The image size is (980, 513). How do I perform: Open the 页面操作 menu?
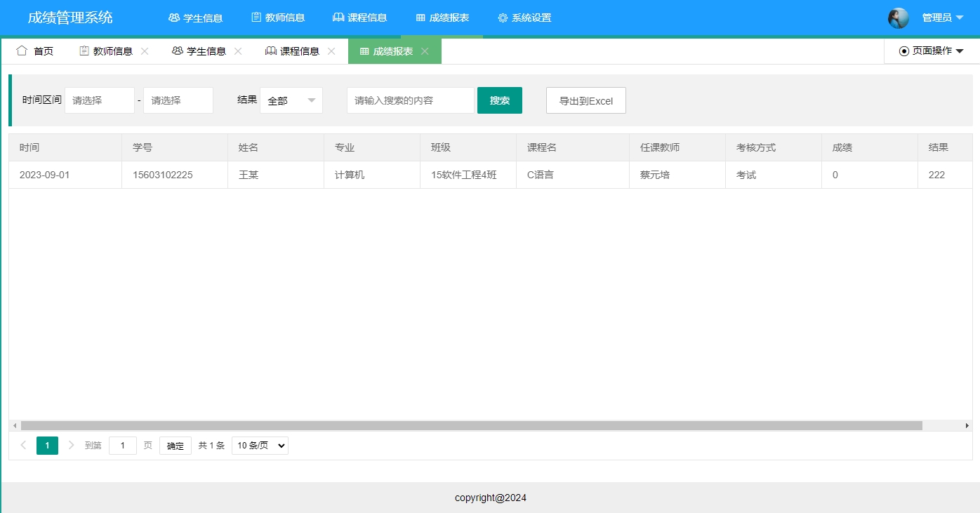click(x=932, y=51)
